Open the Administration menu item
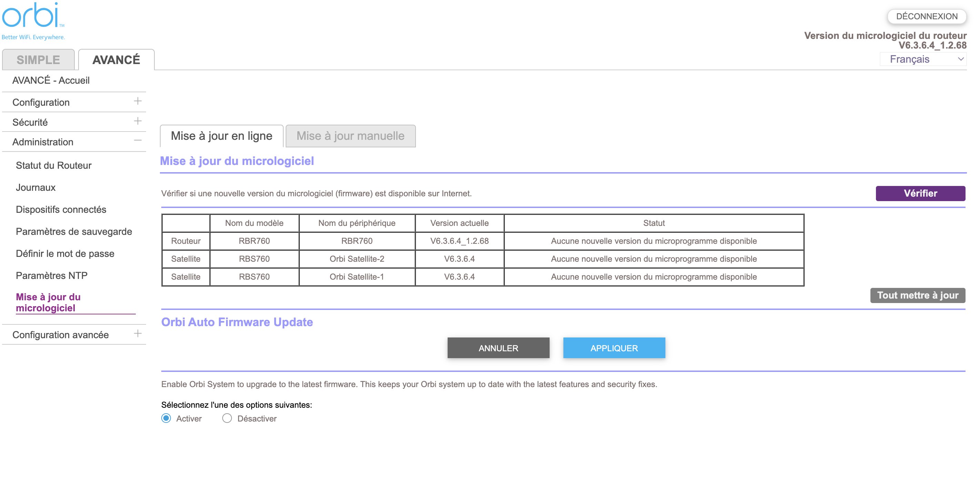This screenshot has height=489, width=980. 43,142
